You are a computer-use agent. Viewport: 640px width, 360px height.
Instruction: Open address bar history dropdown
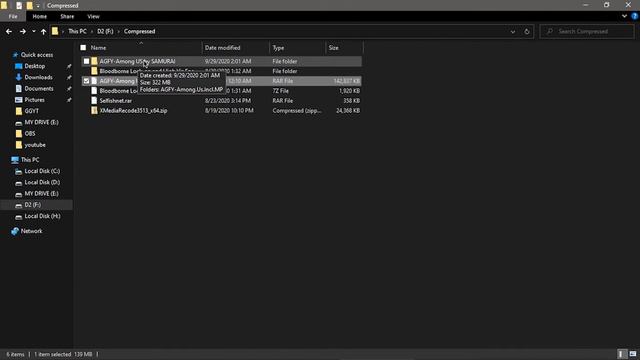513,31
